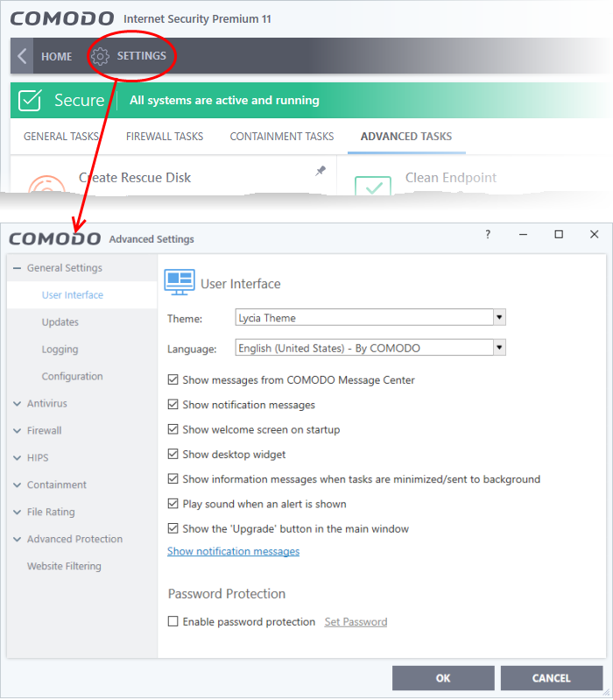Open Configuration settings page
Viewport: 613px width, 700px height.
[x=73, y=377]
